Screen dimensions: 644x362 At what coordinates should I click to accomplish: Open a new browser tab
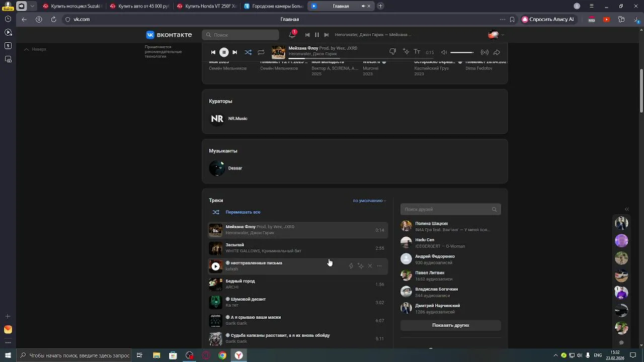point(380,6)
